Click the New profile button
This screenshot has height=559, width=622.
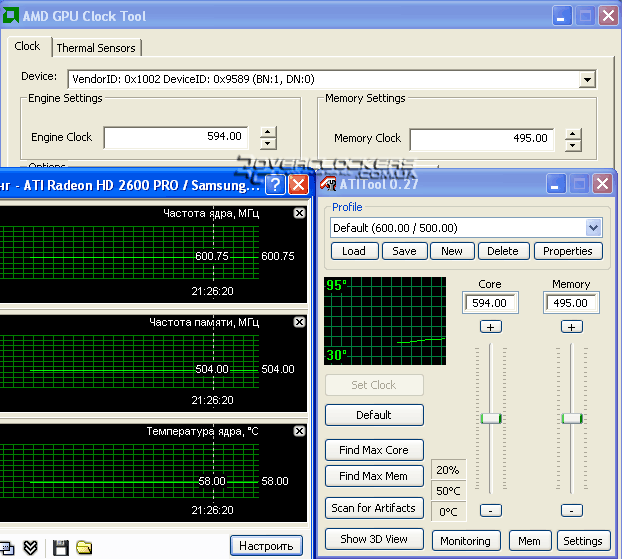452,251
